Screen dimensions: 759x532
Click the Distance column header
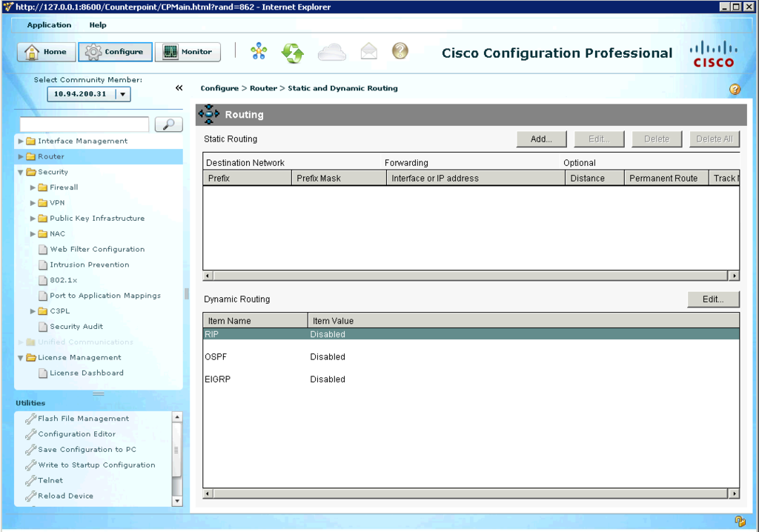pyautogui.click(x=595, y=178)
